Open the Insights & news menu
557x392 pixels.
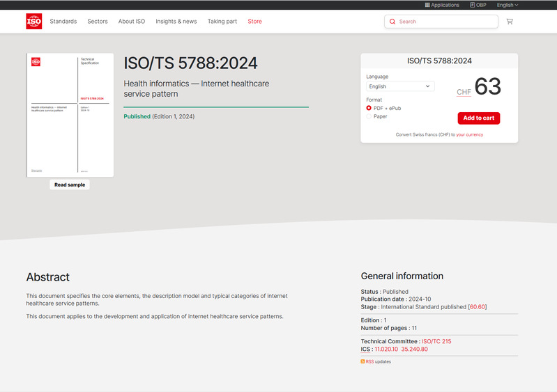pos(176,22)
